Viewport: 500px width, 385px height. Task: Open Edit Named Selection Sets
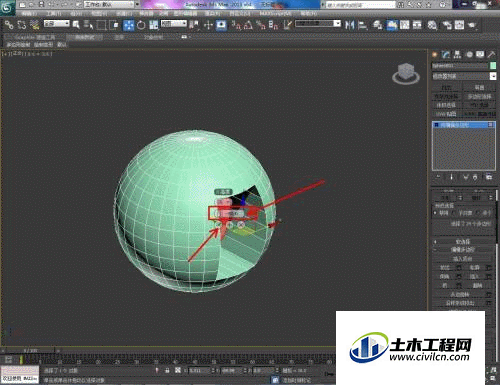[288, 25]
